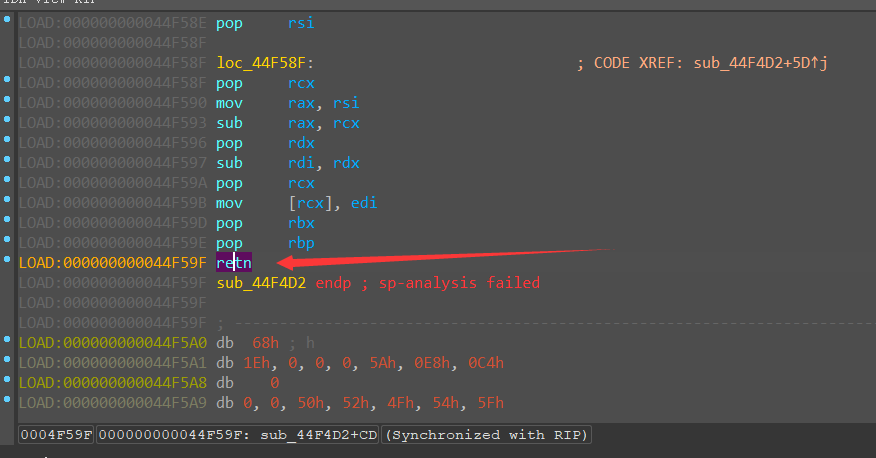The width and height of the screenshot is (876, 458).
Task: Click the db 0 line at 44F5A8
Action: [247, 383]
